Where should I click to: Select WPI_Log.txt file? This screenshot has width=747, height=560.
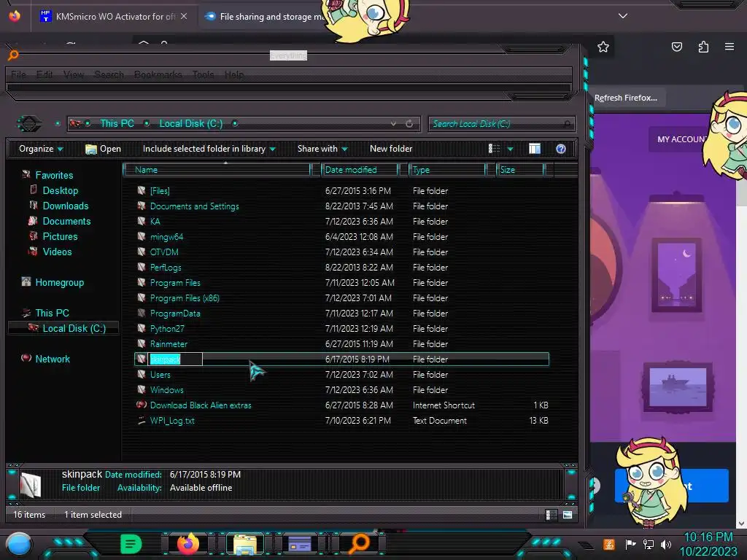pos(172,421)
